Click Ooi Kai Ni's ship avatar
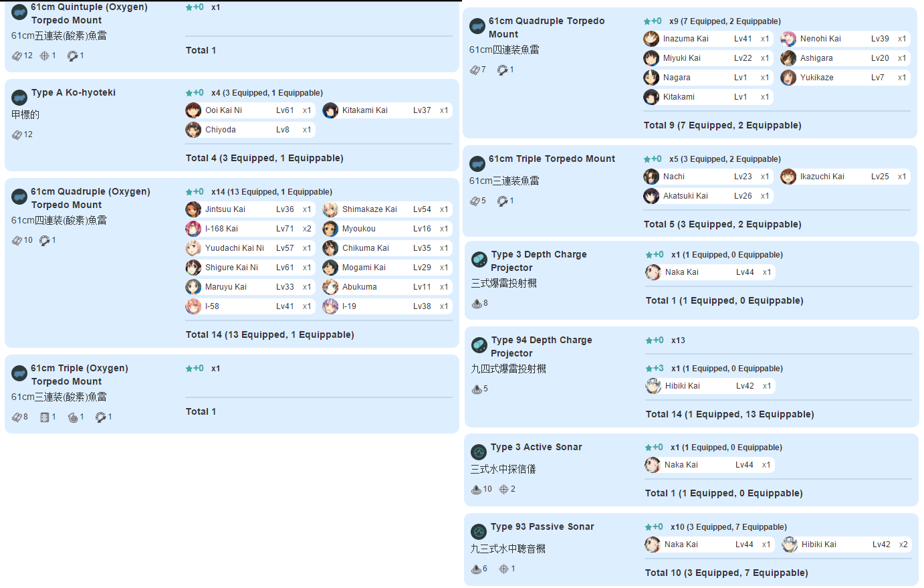The height and width of the screenshot is (588, 924). tap(193, 110)
